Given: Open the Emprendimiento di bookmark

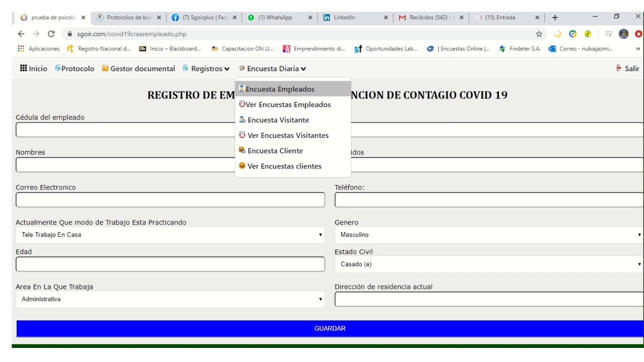Looking at the screenshot, I should pyautogui.click(x=315, y=49).
